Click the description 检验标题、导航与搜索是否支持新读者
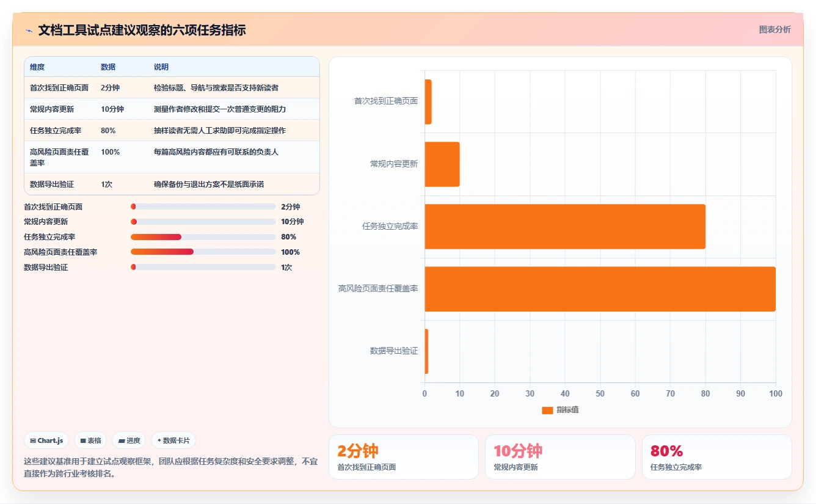The width and height of the screenshot is (816, 504). click(216, 88)
